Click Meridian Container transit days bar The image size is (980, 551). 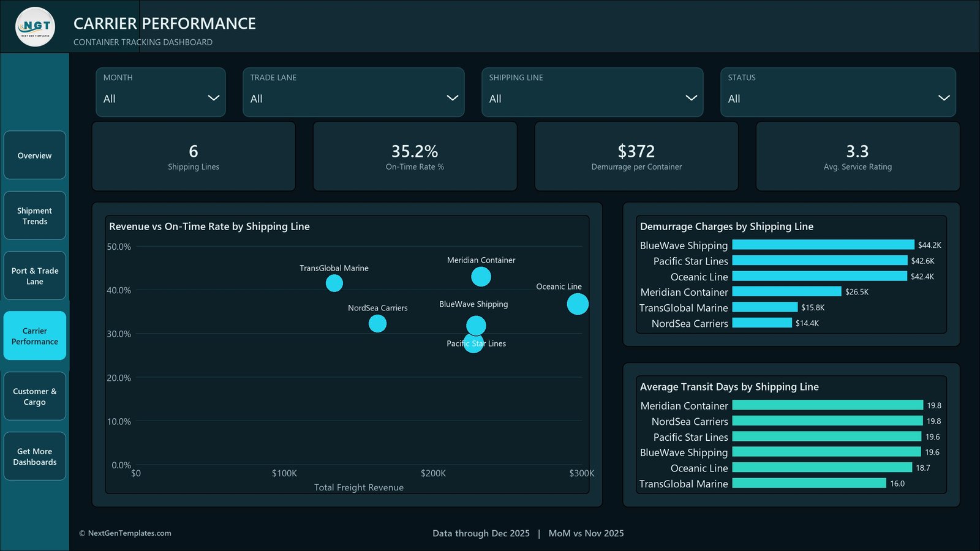click(827, 405)
